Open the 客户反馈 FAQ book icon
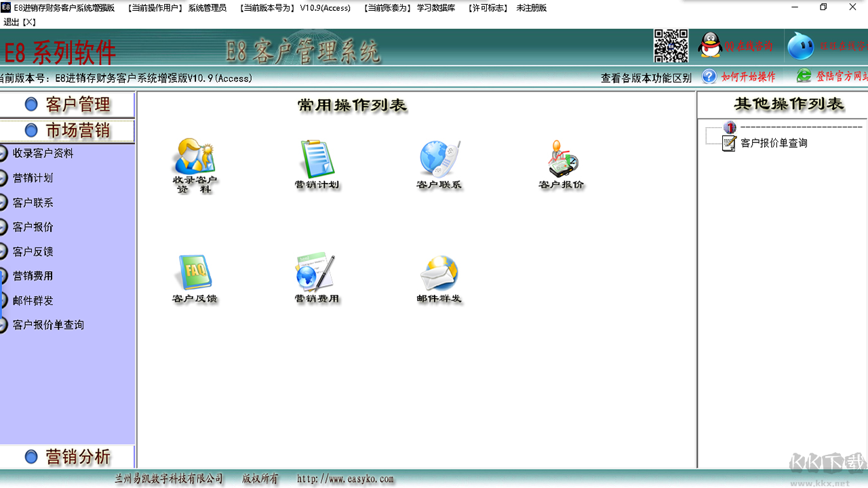The height and width of the screenshot is (488, 868). (195, 272)
